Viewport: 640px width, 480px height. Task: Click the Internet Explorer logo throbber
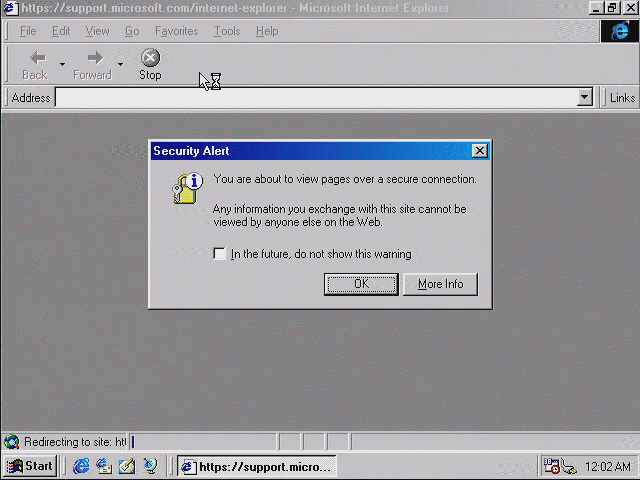[619, 31]
